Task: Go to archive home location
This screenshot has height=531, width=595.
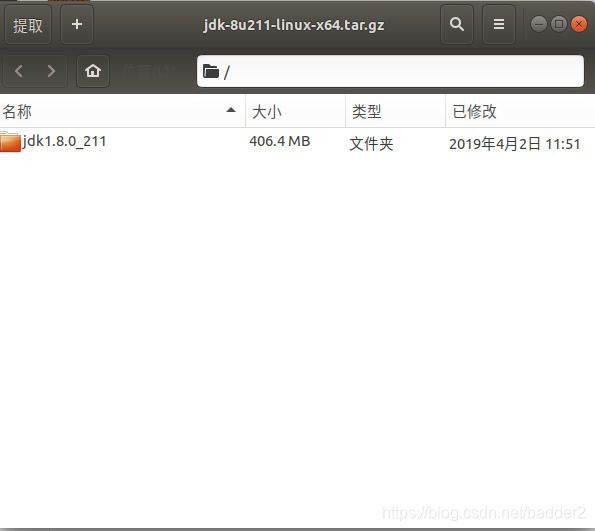Action: point(93,71)
